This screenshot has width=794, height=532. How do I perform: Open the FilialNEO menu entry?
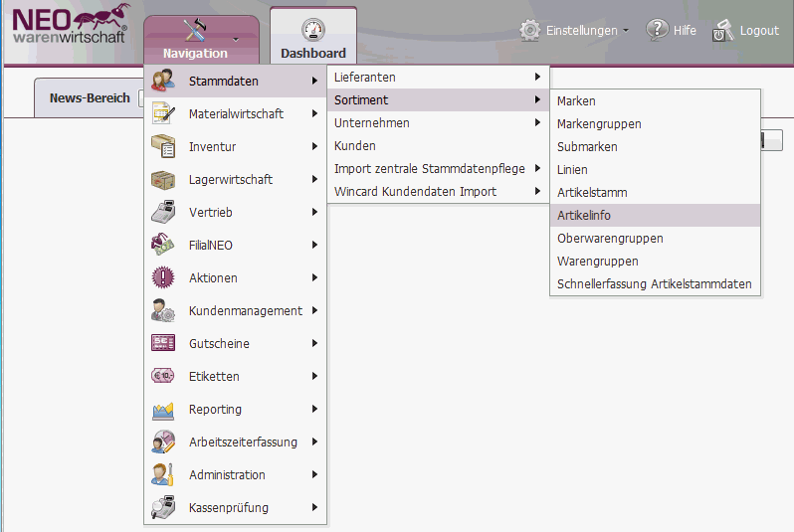236,245
